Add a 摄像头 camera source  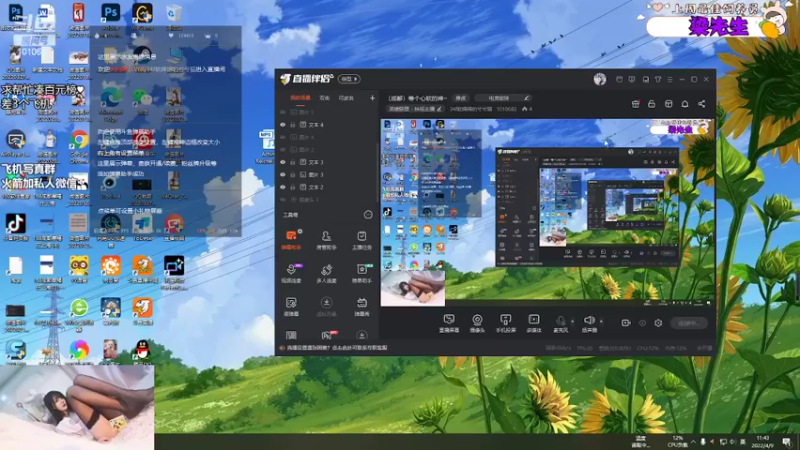[x=477, y=323]
